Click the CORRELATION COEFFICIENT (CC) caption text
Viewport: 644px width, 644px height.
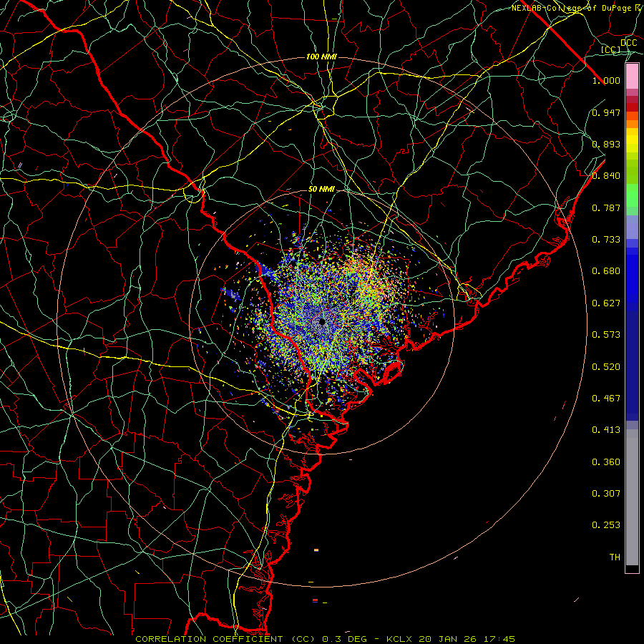click(225, 639)
